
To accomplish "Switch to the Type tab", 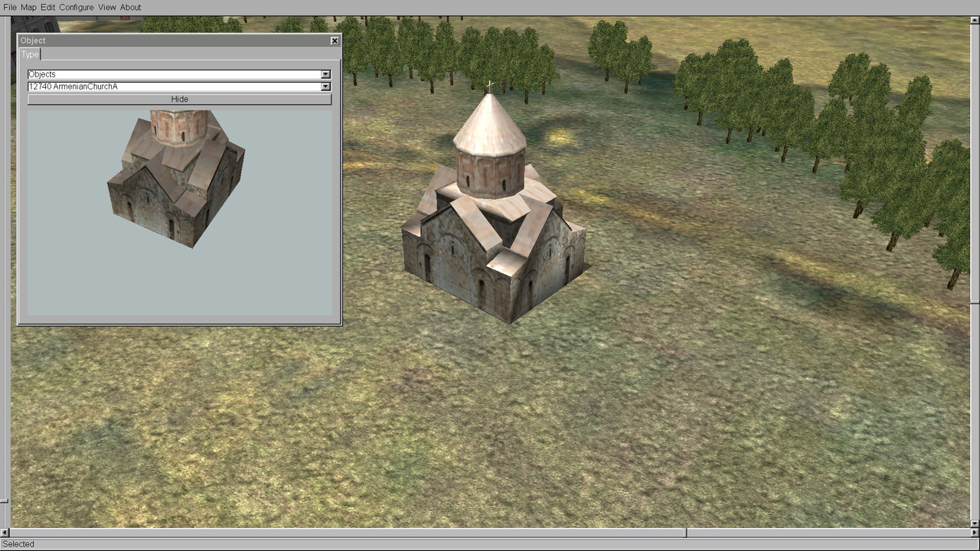I will (30, 54).
